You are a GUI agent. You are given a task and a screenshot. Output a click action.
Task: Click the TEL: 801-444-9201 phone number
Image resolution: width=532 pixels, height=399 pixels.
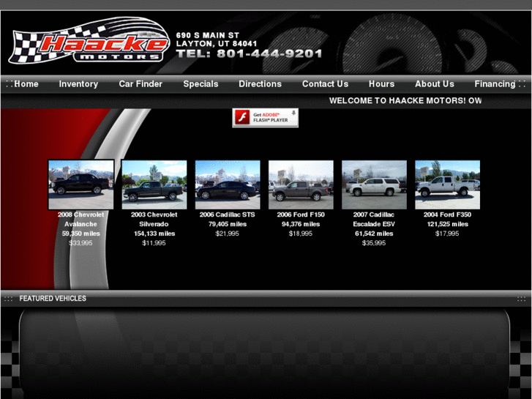pos(249,53)
